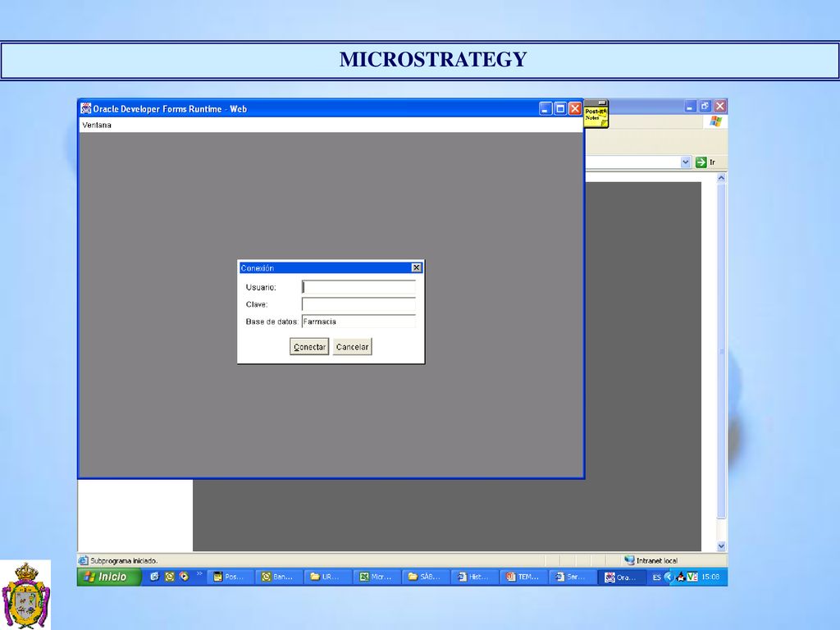Click browser scrollbar down arrow

(x=721, y=546)
